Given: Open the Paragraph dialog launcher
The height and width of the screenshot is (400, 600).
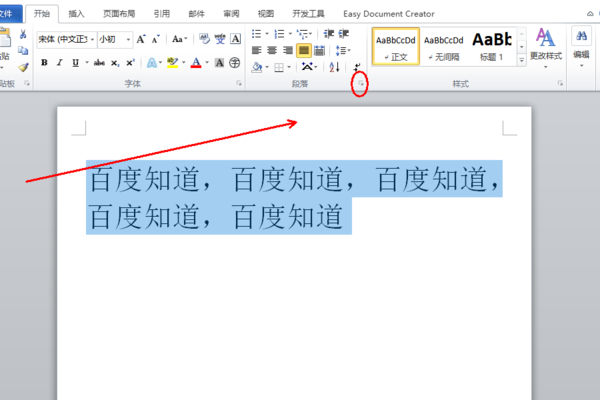Looking at the screenshot, I should pyautogui.click(x=360, y=83).
